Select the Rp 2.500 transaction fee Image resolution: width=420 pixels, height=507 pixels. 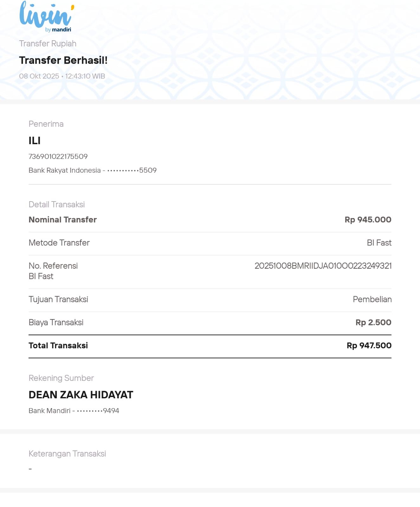coord(373,323)
